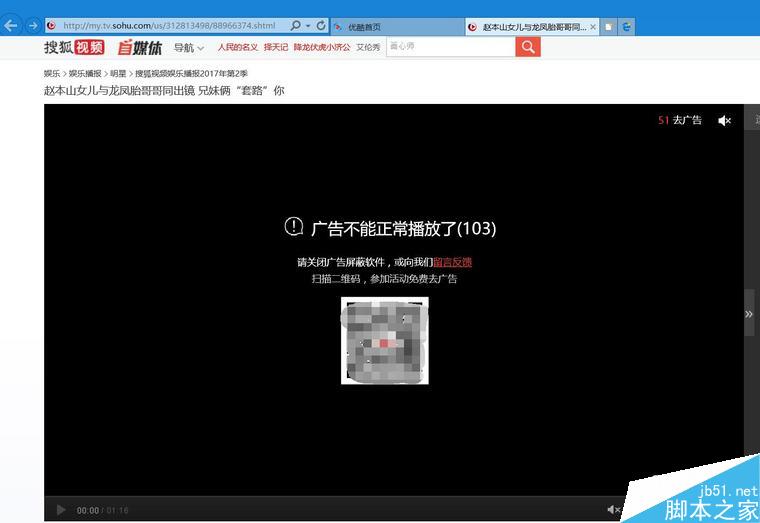The width and height of the screenshot is (760, 523).
Task: Click the red search button
Action: coord(528,47)
